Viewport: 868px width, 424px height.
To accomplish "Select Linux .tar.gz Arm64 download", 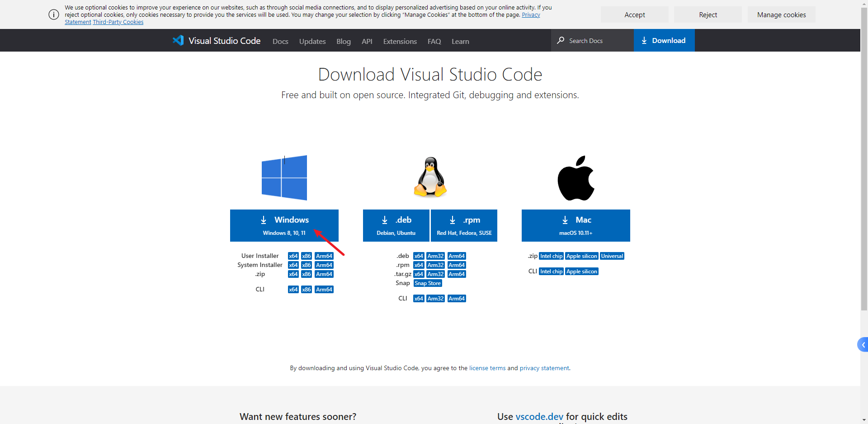I will tap(457, 274).
